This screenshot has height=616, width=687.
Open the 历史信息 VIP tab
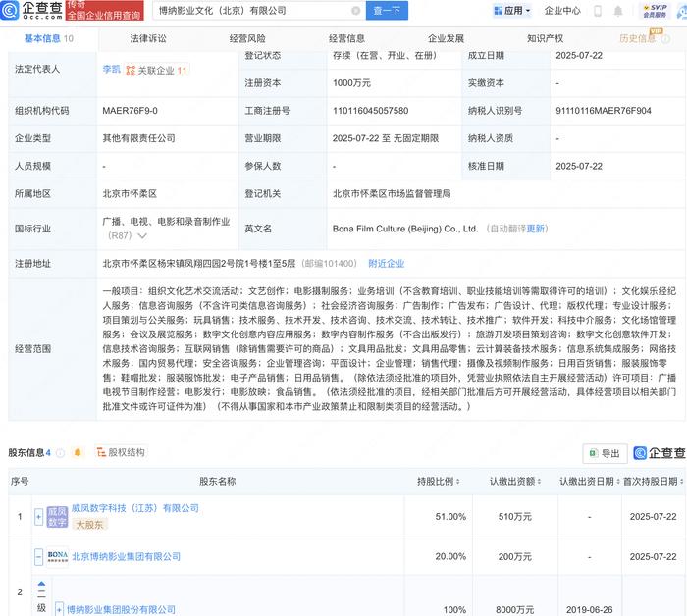point(638,38)
